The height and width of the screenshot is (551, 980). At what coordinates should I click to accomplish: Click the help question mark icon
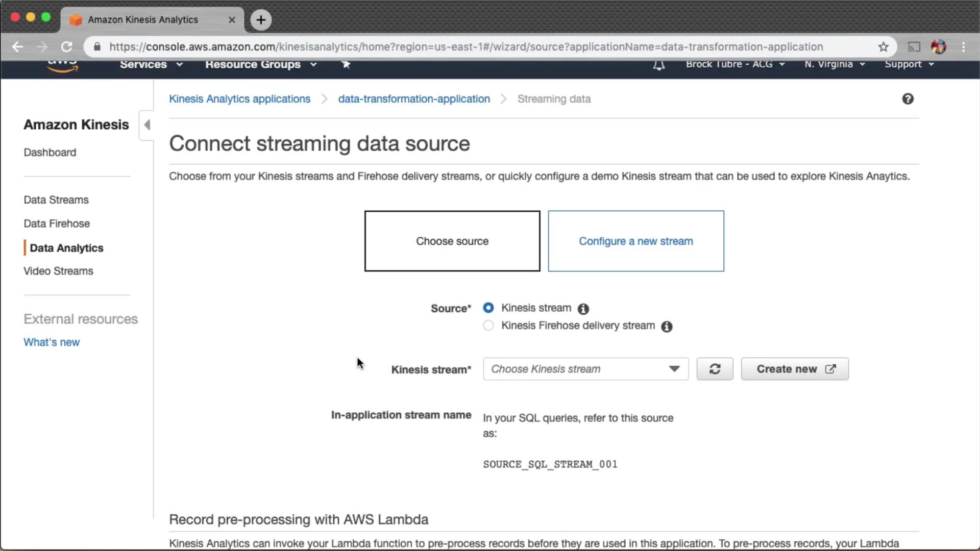tap(908, 99)
